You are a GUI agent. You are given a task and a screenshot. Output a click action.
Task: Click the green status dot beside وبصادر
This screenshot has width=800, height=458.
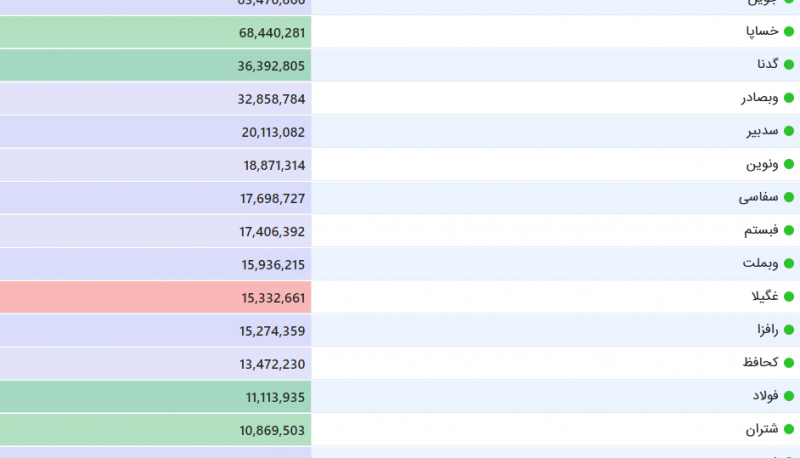click(x=789, y=98)
